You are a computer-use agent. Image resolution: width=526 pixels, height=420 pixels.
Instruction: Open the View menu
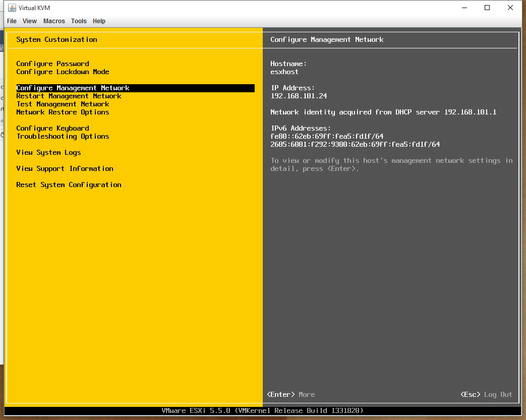30,21
